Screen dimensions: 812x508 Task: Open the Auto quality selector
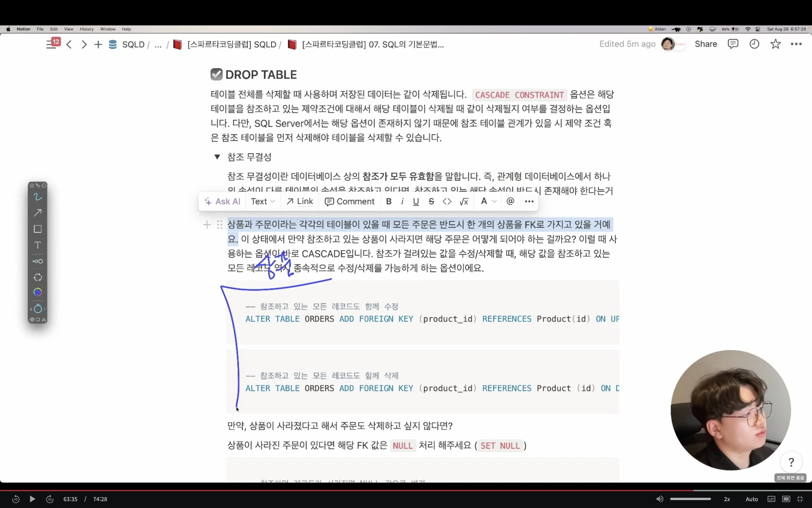pyautogui.click(x=752, y=499)
